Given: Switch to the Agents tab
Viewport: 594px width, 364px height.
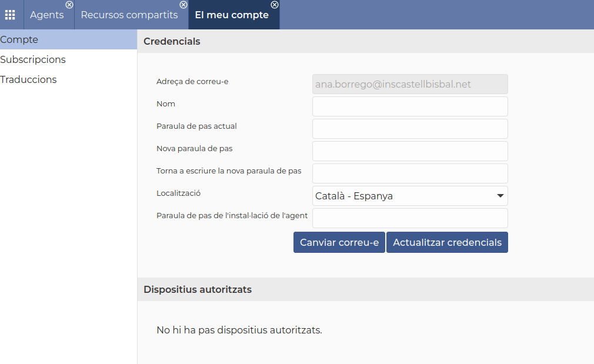Looking at the screenshot, I should 46,15.
